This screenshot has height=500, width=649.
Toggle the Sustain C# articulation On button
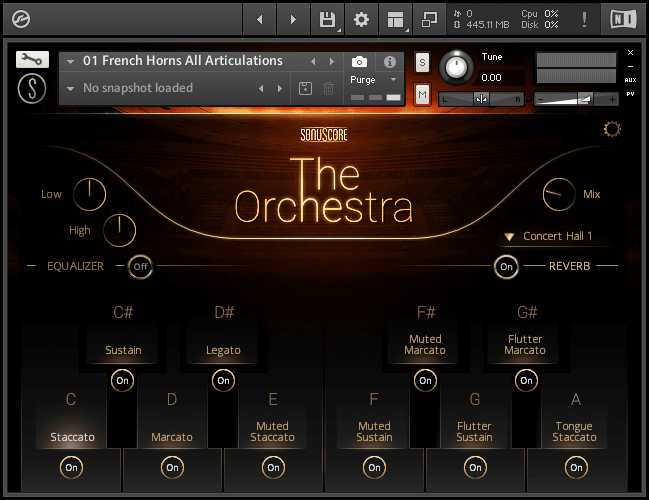click(x=123, y=380)
